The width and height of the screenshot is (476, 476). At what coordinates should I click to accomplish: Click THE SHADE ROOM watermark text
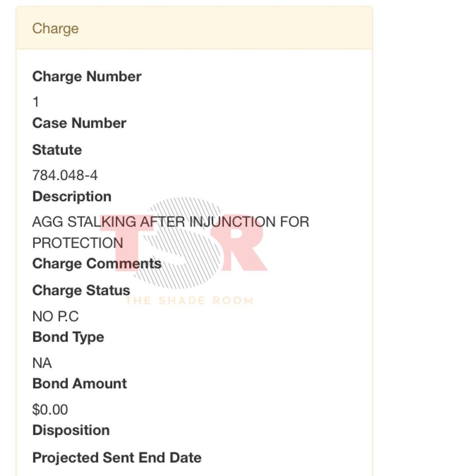point(189,301)
